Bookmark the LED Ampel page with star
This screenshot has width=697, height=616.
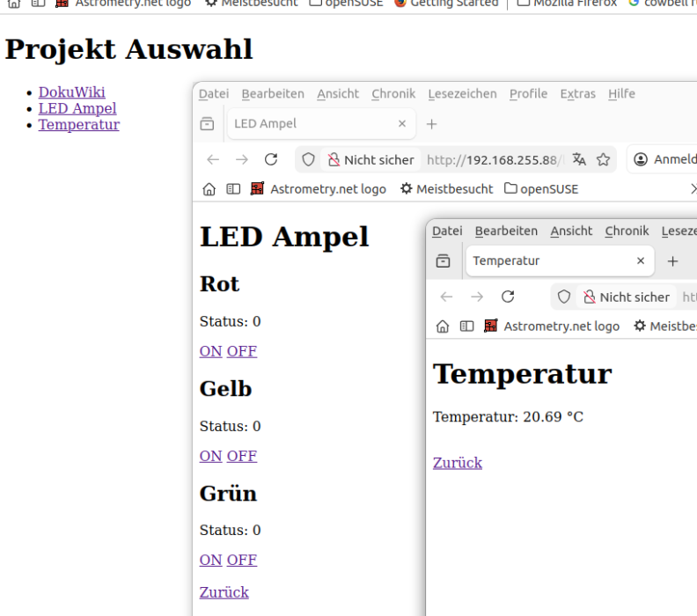(603, 159)
